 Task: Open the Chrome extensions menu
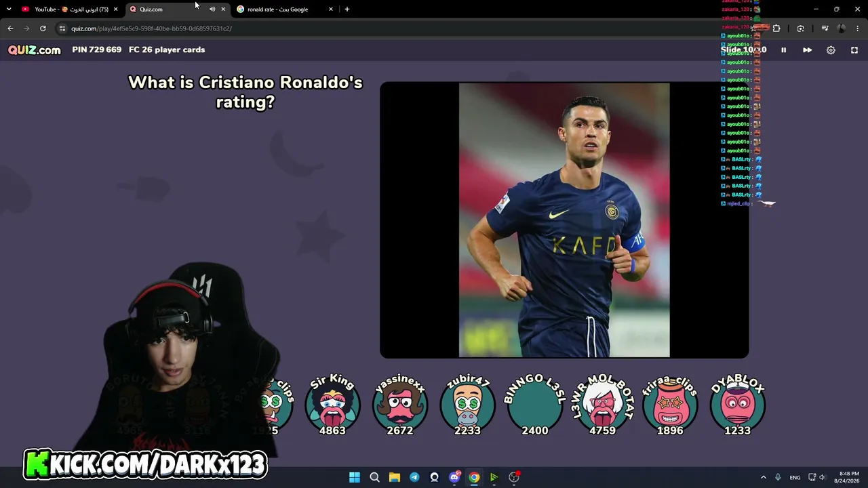pyautogui.click(x=776, y=28)
